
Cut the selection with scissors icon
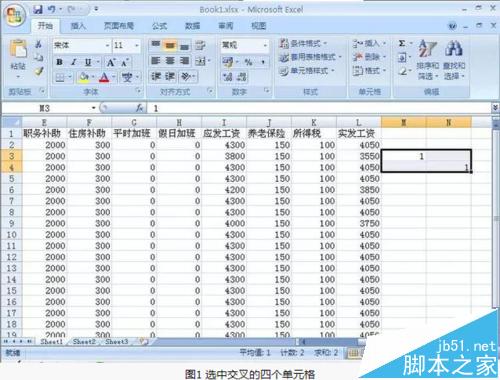point(39,44)
